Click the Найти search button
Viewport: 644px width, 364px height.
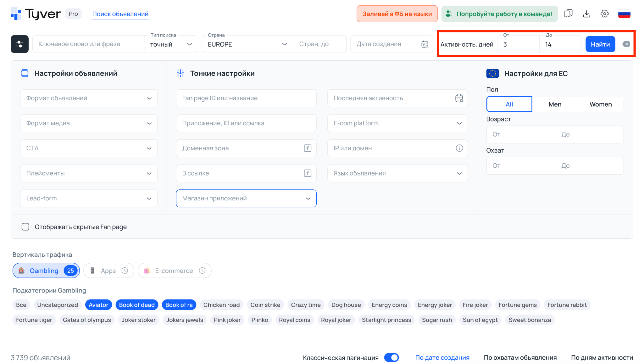point(600,44)
